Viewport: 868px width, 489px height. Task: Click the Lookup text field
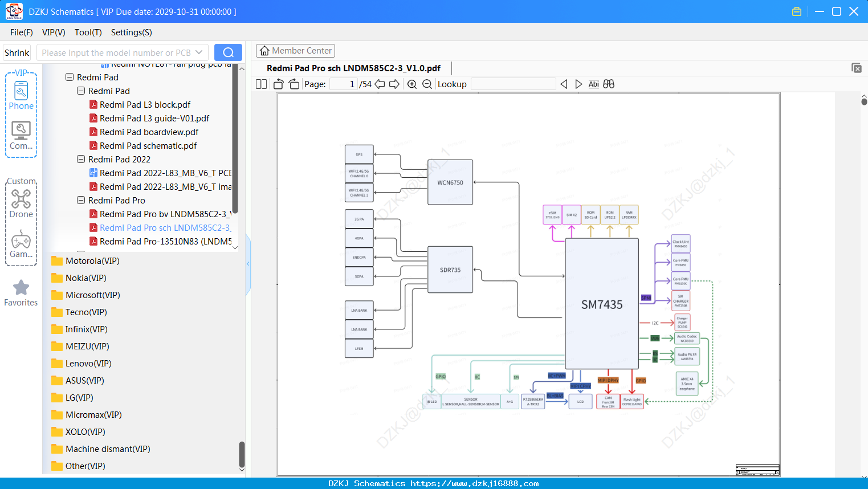[514, 84]
